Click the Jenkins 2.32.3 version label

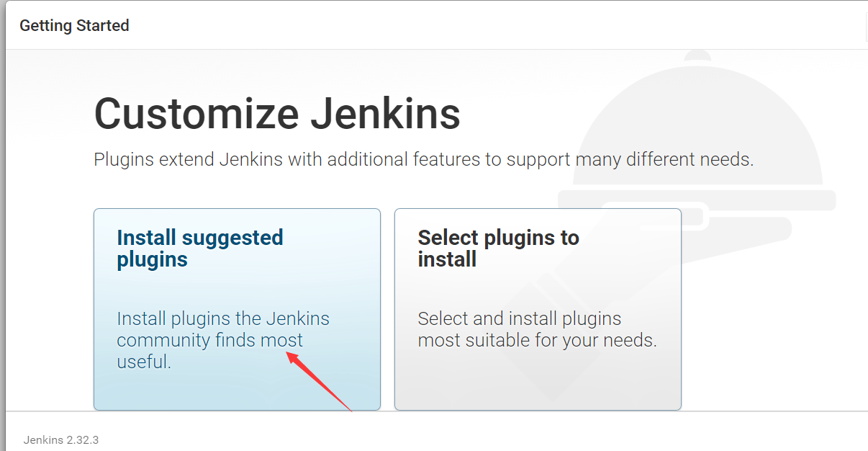pyautogui.click(x=61, y=439)
